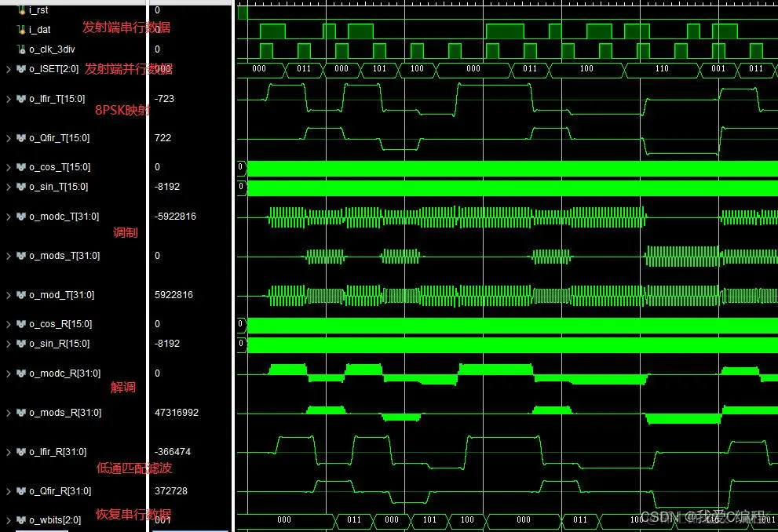Click the bus icon of o_sin_T[15:0]
Viewport: 778px width, 532px height.
click(21, 187)
